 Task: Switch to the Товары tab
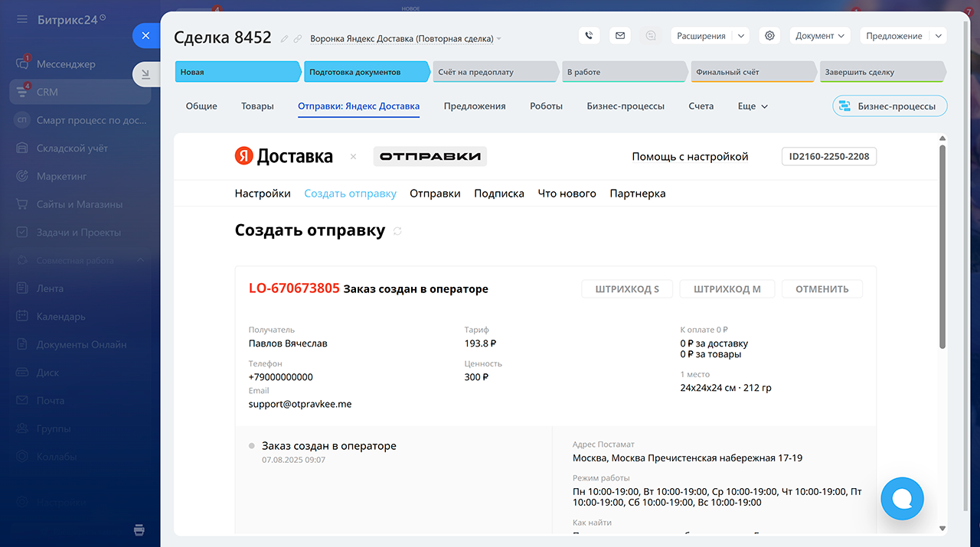click(x=257, y=106)
